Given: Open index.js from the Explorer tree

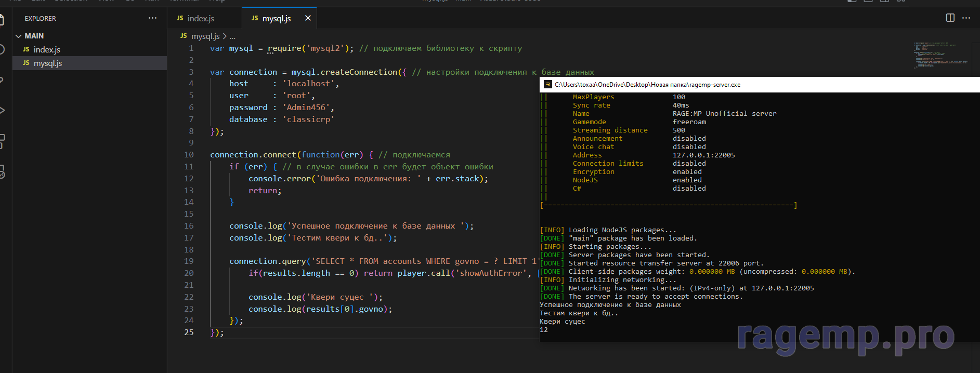Looking at the screenshot, I should [x=47, y=49].
